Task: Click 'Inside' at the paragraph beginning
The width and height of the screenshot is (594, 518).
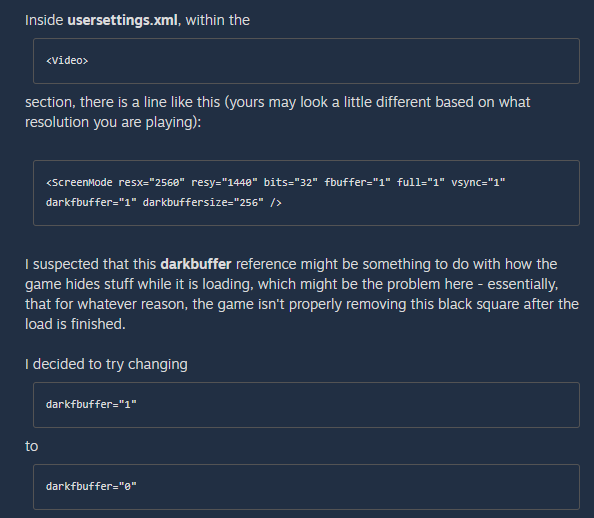Action: [x=44, y=20]
